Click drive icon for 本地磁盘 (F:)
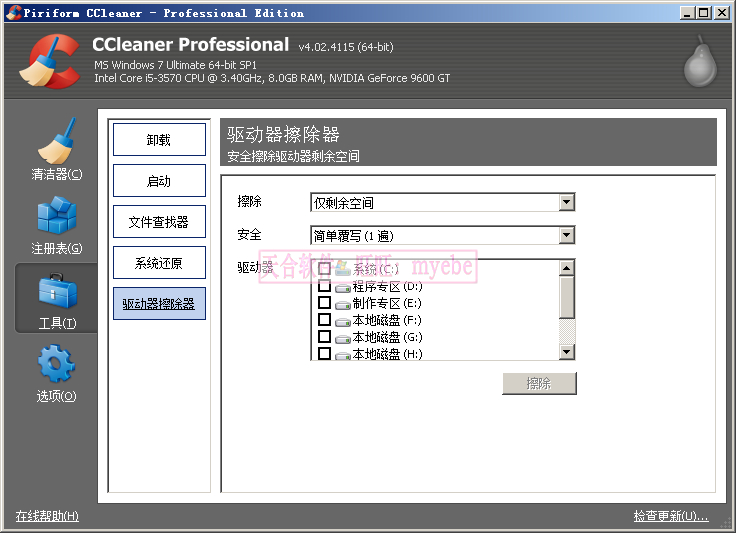The image size is (736, 533). [x=343, y=321]
